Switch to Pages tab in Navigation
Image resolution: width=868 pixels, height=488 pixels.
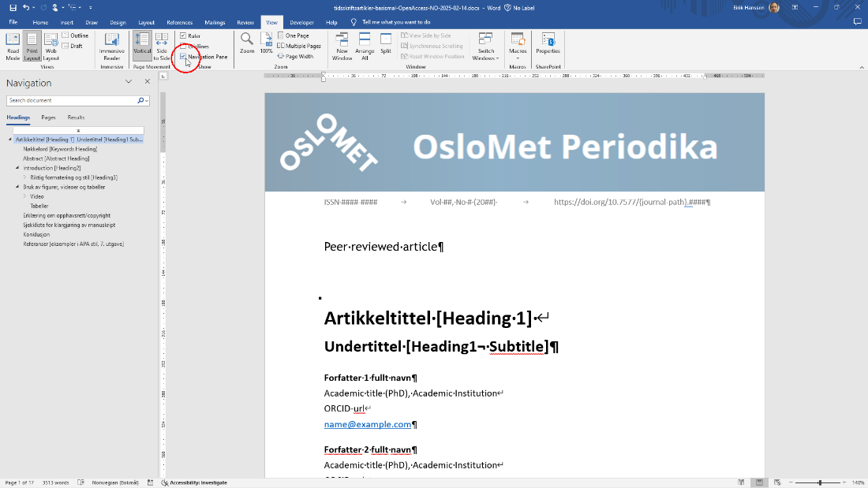[x=48, y=117]
